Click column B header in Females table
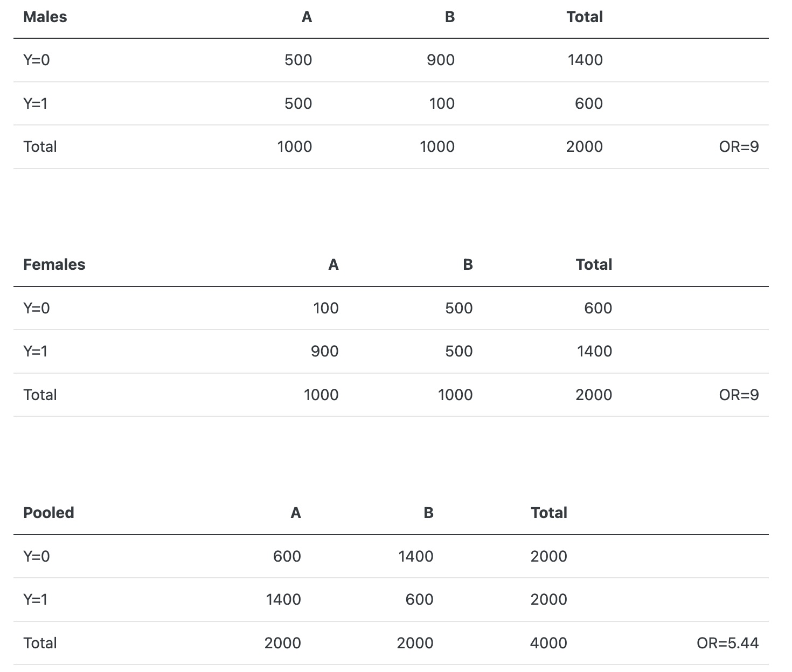 click(x=468, y=265)
